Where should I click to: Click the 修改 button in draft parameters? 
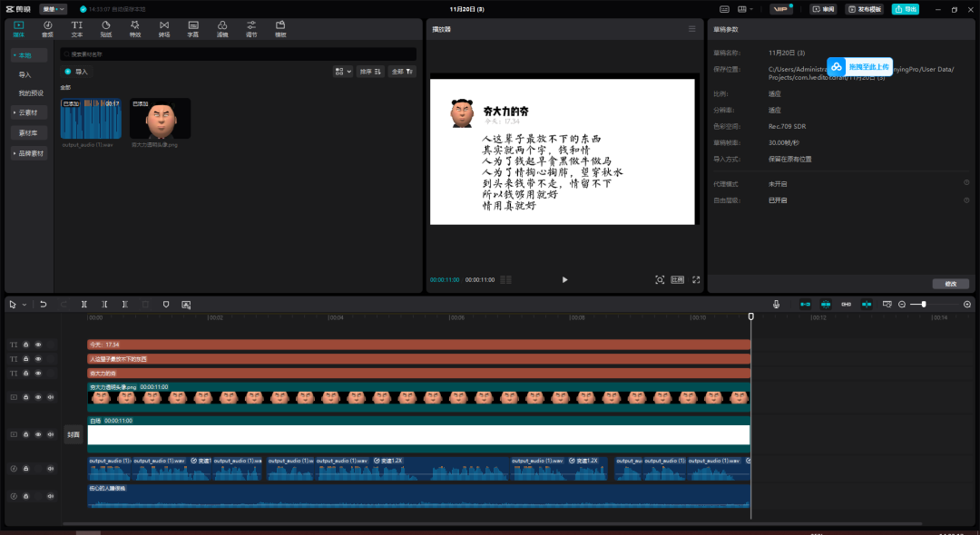tap(950, 284)
